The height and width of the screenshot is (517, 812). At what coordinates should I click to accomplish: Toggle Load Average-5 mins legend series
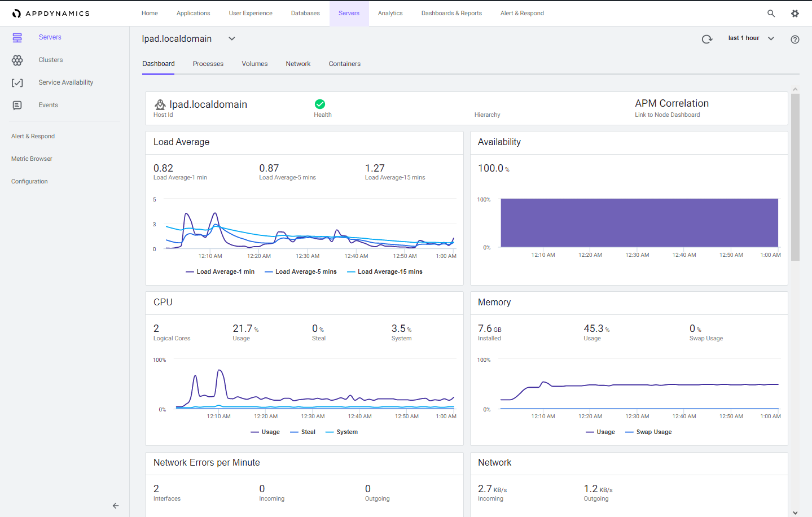[301, 271]
